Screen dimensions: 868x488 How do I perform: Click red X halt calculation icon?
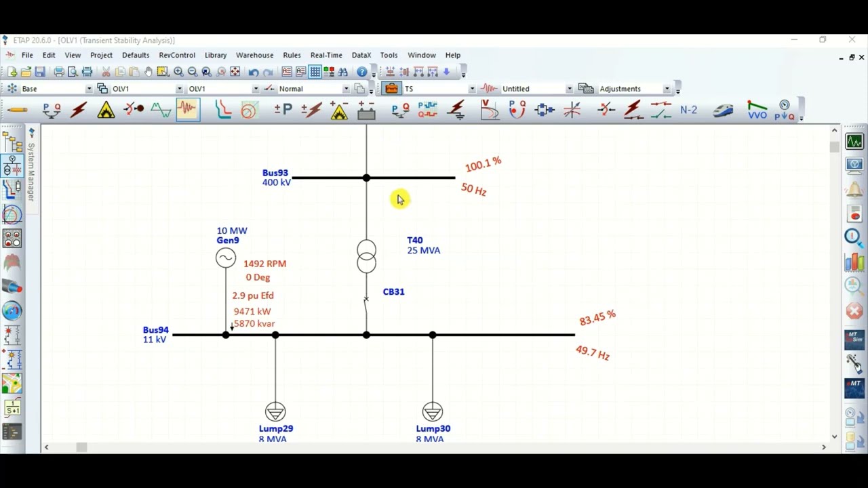tap(854, 311)
